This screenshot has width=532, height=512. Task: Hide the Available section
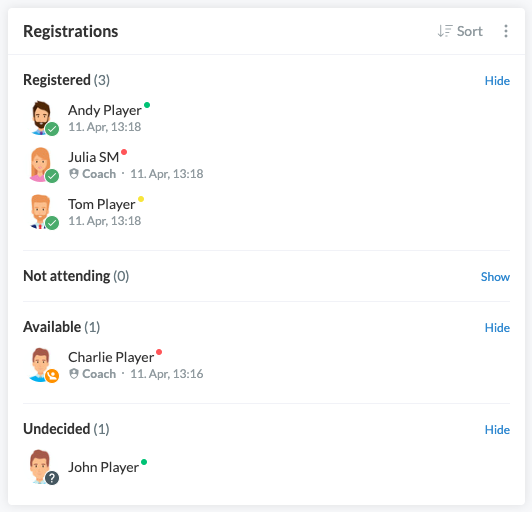[x=497, y=328]
